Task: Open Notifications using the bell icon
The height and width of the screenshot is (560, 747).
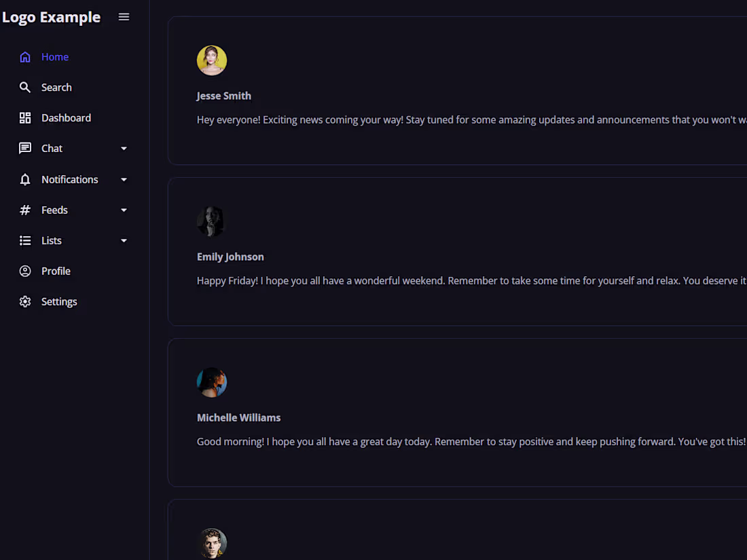Action: tap(24, 179)
